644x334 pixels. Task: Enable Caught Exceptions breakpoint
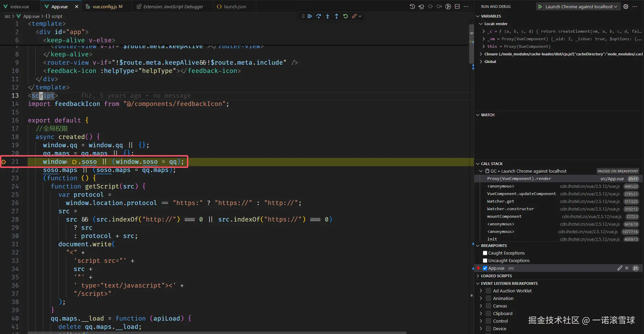point(485,253)
